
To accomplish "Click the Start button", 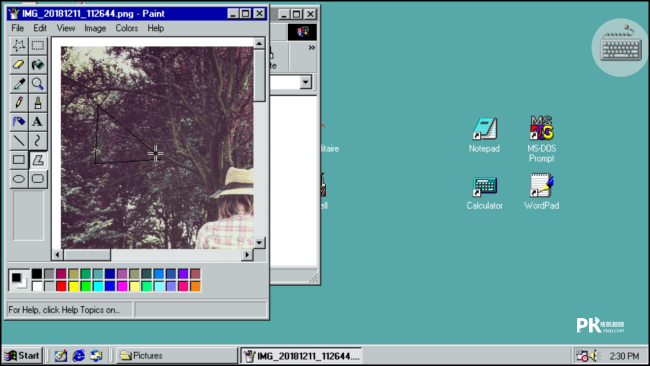I will point(22,356).
